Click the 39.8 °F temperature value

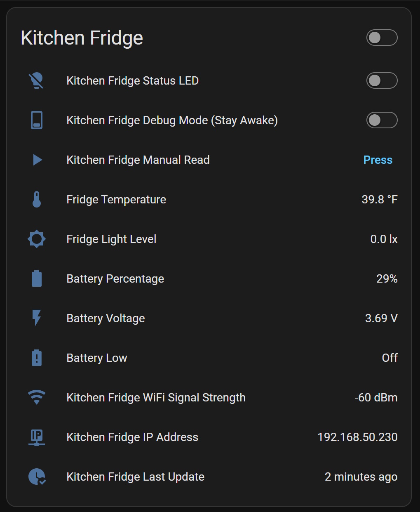click(x=380, y=199)
